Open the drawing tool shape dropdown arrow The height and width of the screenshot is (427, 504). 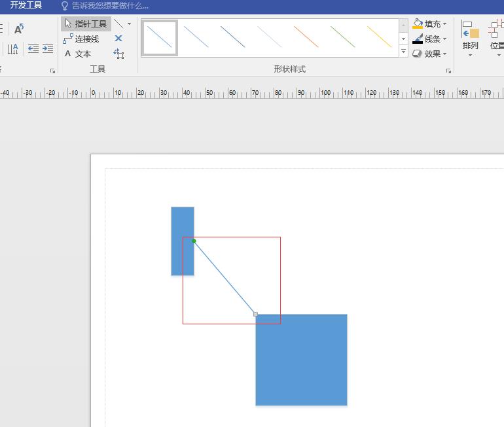(129, 24)
